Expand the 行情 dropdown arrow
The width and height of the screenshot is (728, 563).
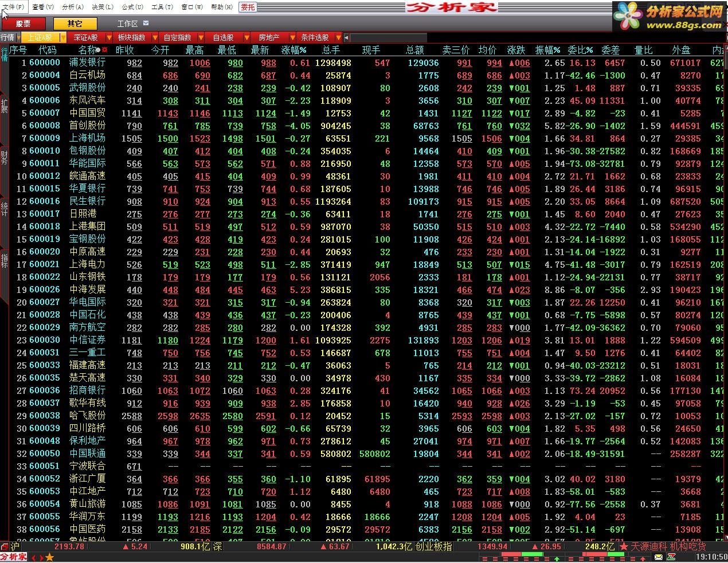tap(18, 38)
